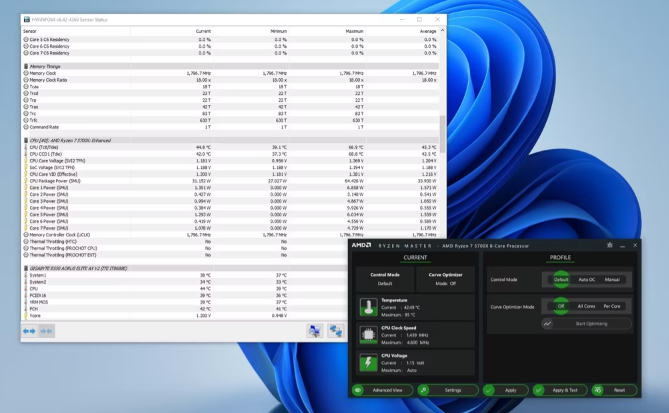Click the Control Mode Default status tile under CURRENT
The width and height of the screenshot is (669, 413).
(385, 279)
